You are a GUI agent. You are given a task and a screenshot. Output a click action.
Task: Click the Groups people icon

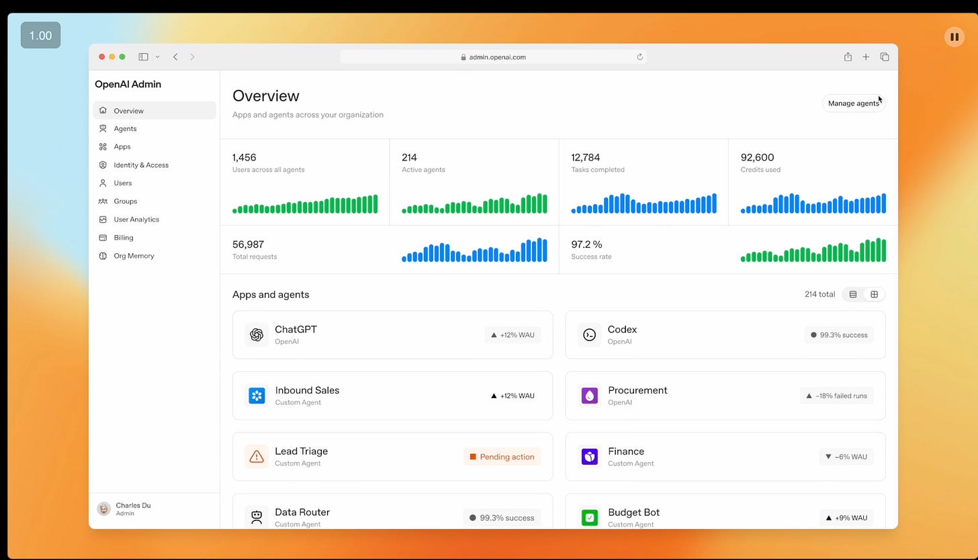[103, 201]
